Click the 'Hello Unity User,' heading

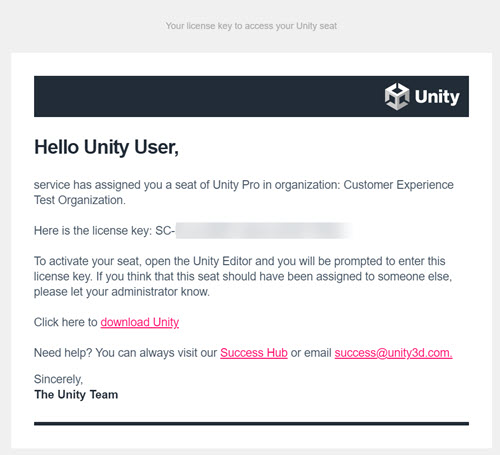[x=106, y=147]
